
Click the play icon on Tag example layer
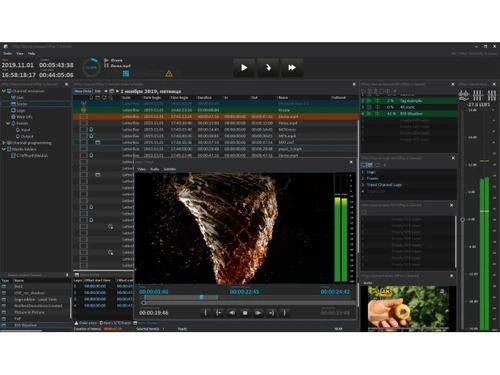tap(369, 101)
